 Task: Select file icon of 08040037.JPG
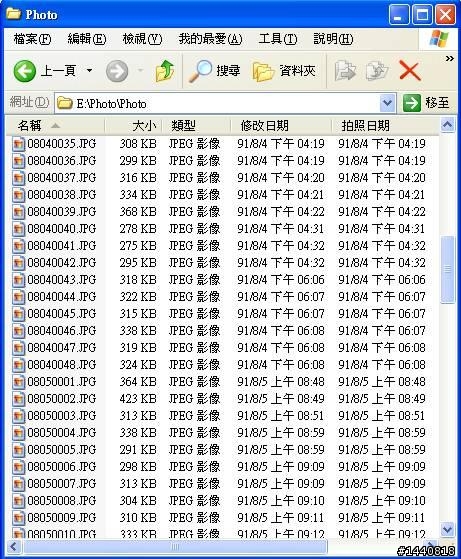point(18,178)
